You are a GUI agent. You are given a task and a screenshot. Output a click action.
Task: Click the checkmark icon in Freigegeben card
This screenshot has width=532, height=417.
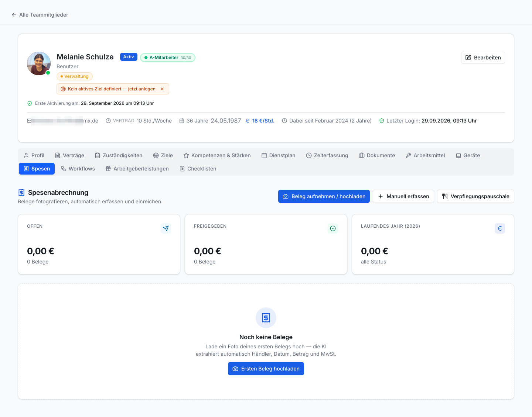coord(333,228)
